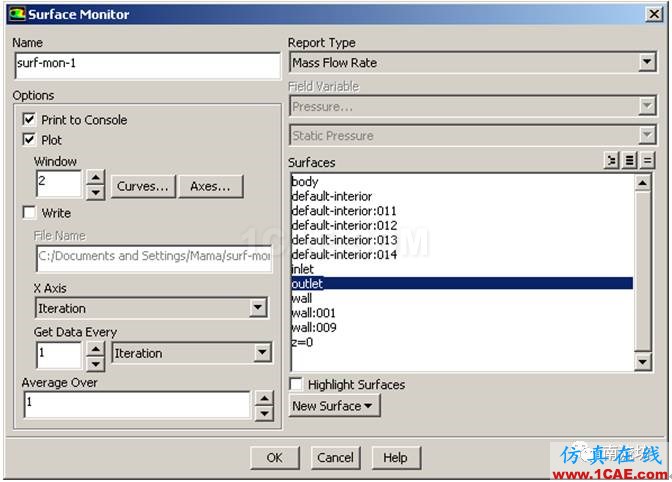Screen dimensions: 672x482
Task: Decrease the Average Over value
Action: pyautogui.click(x=264, y=414)
